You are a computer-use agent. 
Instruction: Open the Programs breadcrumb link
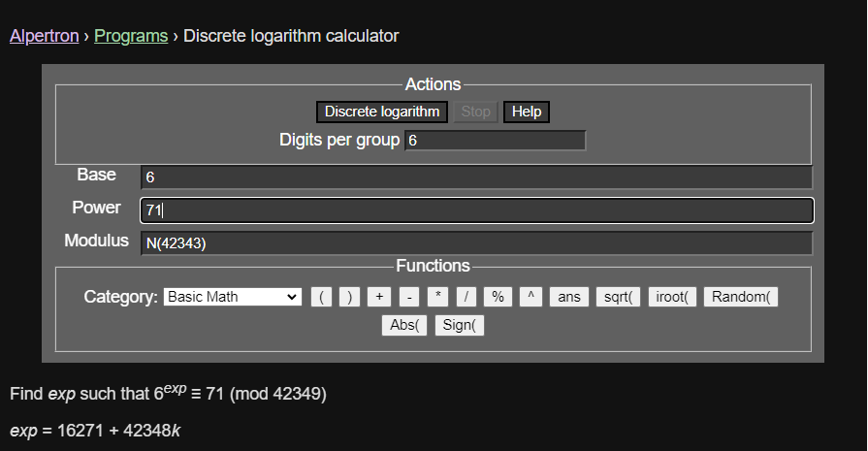(x=131, y=36)
